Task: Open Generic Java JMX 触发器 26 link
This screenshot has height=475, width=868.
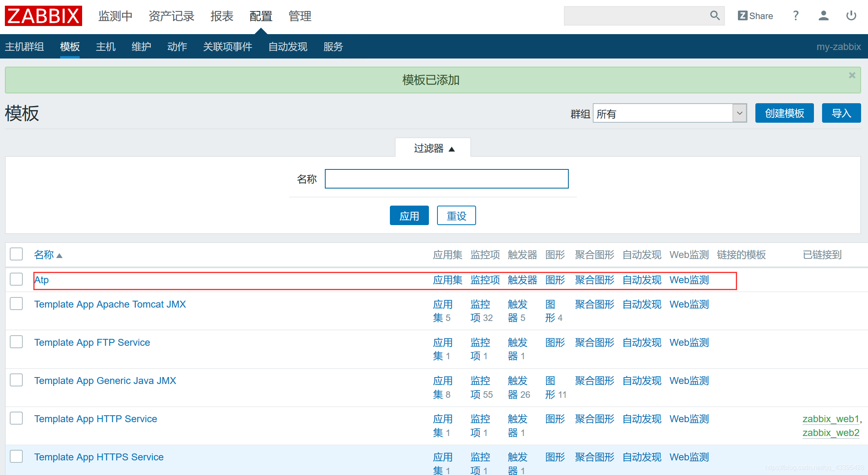Action: pos(519,387)
